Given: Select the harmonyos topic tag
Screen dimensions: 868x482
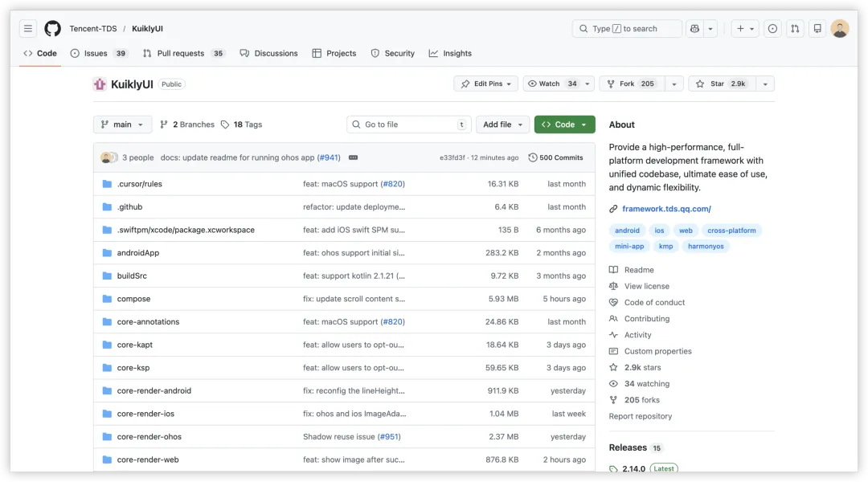Looking at the screenshot, I should click(706, 247).
